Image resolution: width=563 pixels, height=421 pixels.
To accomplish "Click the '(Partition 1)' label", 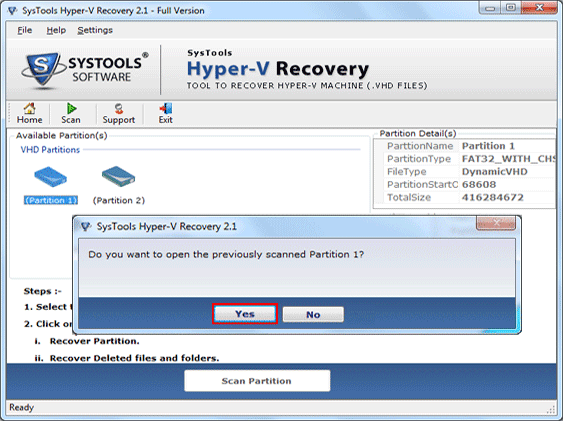I will tap(51, 200).
